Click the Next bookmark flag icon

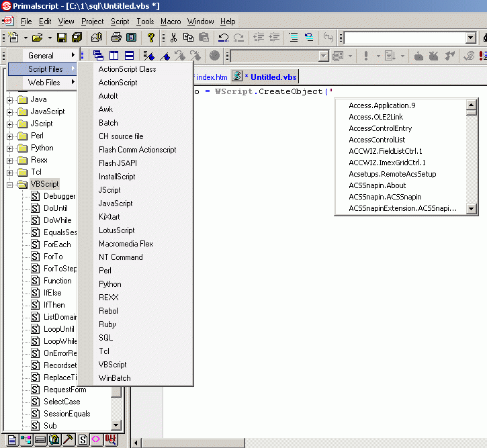165,56
